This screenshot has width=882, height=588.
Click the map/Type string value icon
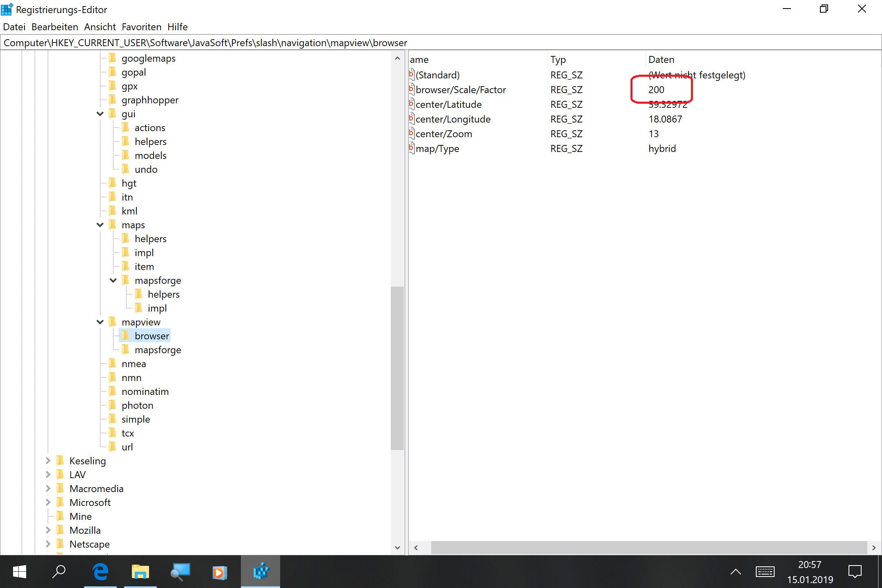click(412, 148)
